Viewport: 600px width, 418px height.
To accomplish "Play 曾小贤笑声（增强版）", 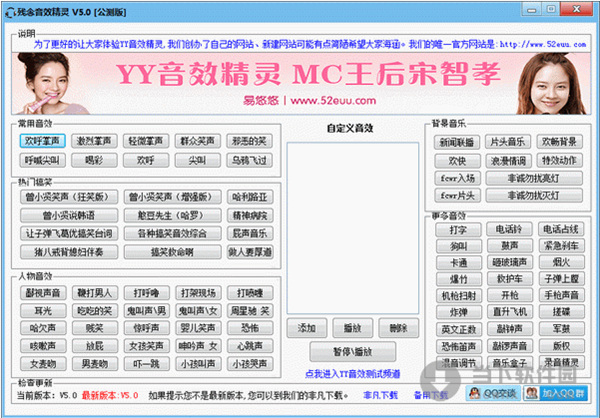I will (x=173, y=197).
